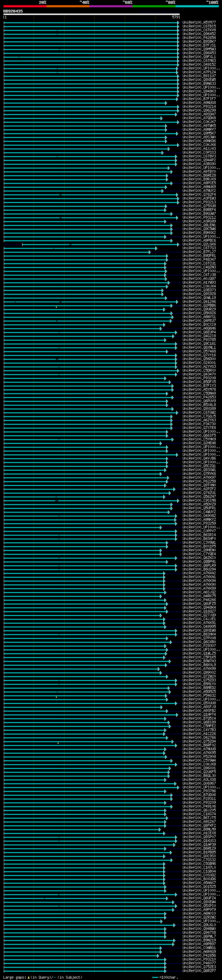The image size is (222, 980).
Task: Select hit UniRef100_O49995
Action: (x=199, y=626)
